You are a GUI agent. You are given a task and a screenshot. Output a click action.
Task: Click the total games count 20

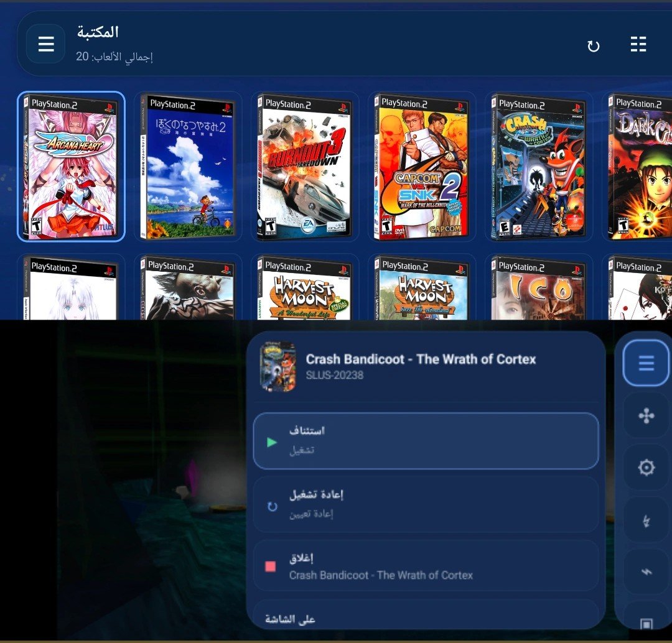[x=114, y=57]
